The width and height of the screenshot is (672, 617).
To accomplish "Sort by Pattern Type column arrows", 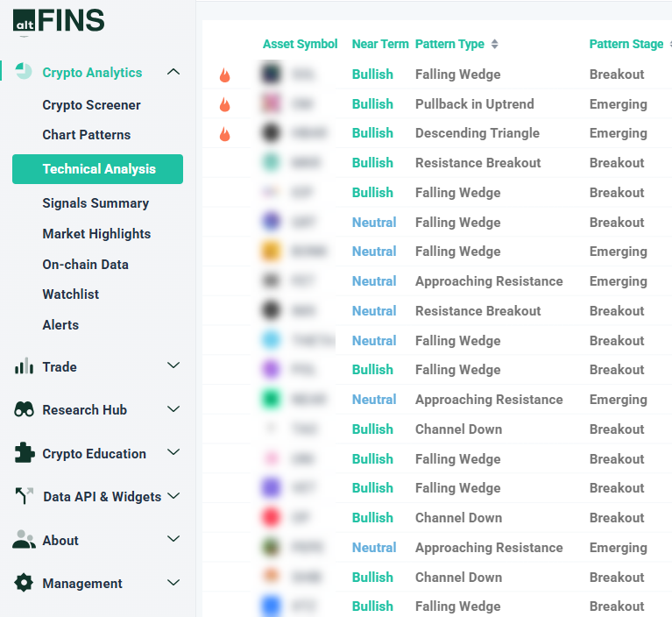I will click(494, 45).
